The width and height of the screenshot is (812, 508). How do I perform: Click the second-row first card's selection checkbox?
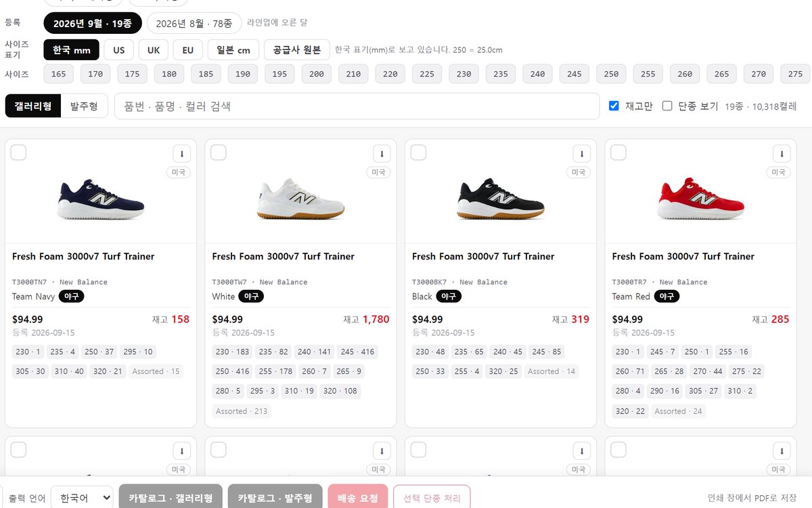[x=18, y=450]
